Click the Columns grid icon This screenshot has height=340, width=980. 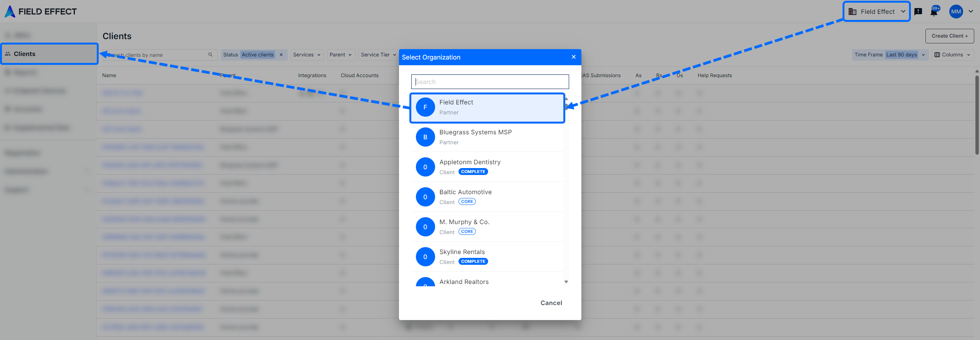coord(937,55)
